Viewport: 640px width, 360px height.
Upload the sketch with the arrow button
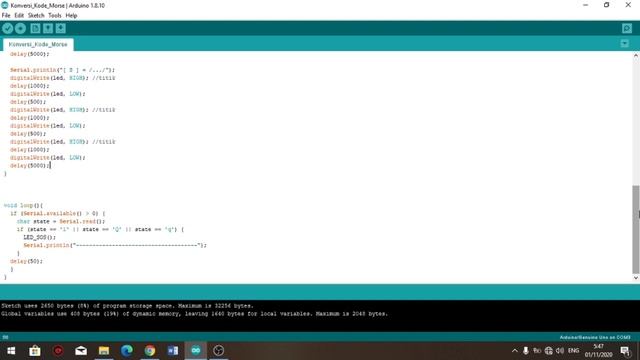(x=20, y=29)
